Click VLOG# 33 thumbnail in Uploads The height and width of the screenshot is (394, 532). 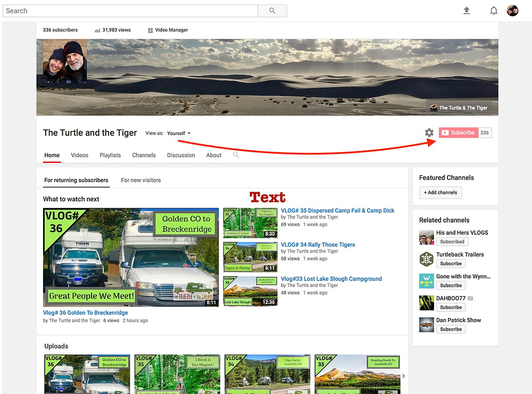click(358, 374)
